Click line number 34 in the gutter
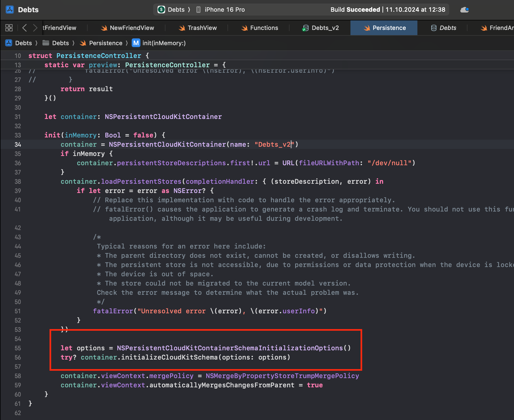 click(x=18, y=145)
